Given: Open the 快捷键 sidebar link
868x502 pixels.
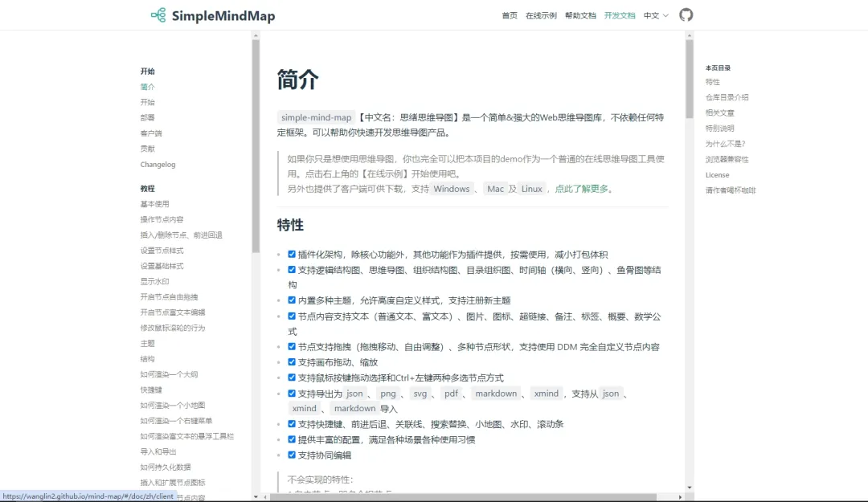Looking at the screenshot, I should click(151, 390).
